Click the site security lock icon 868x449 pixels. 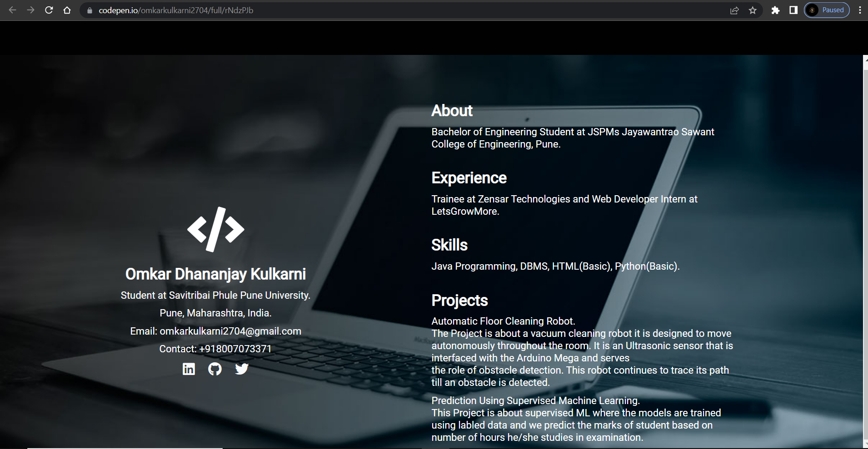[89, 10]
